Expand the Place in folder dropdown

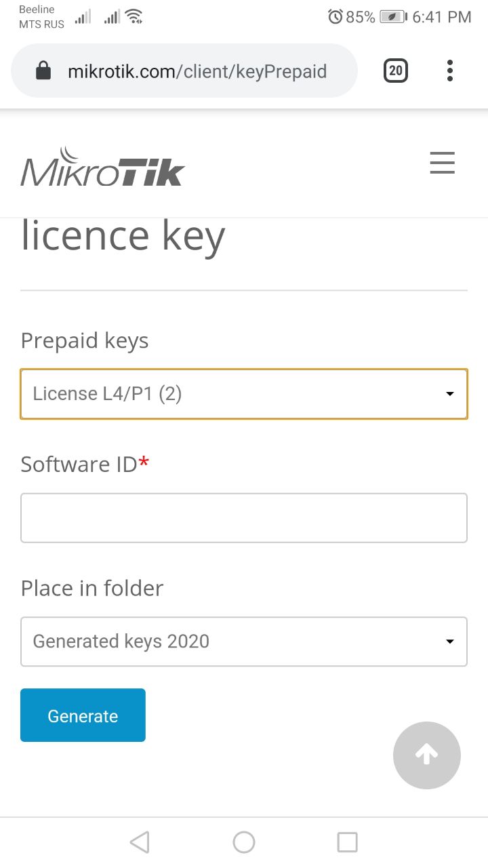(x=244, y=642)
